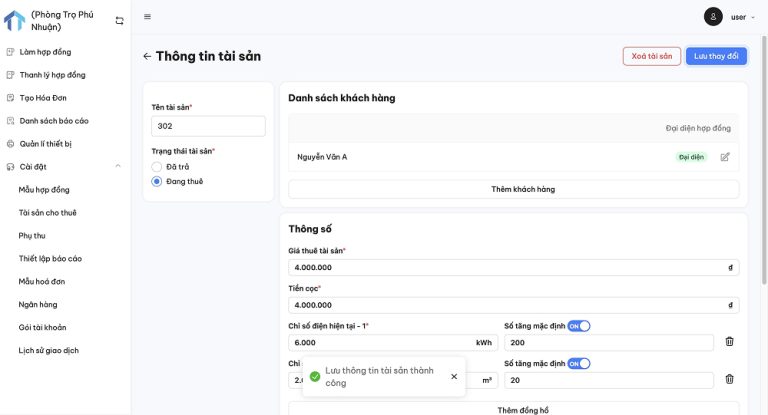Collapse the Cài đặt sidebar section
This screenshot has width=768, height=415.
118,167
